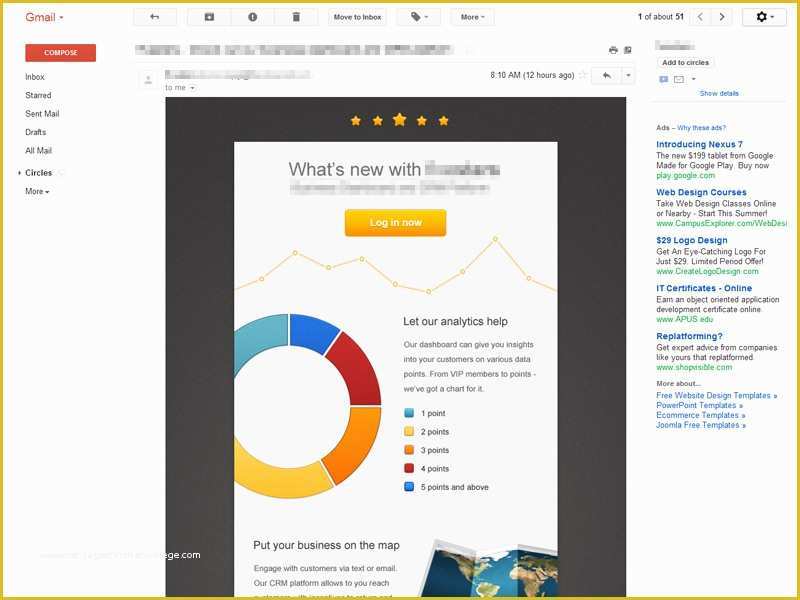Open the email in new window icon

(x=628, y=50)
